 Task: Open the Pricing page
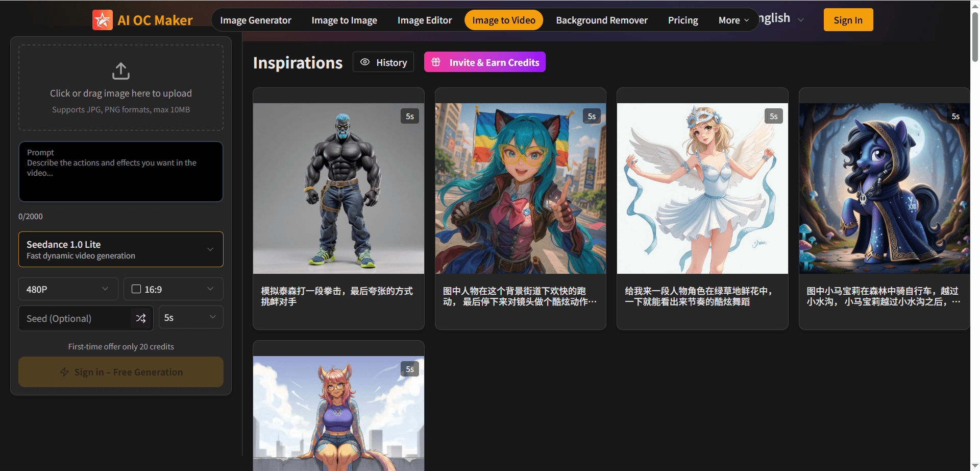682,20
